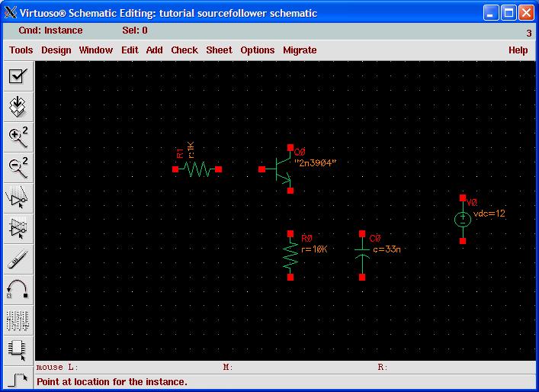The image size is (539, 392).
Task: Open the Options menu
Action: (258, 50)
